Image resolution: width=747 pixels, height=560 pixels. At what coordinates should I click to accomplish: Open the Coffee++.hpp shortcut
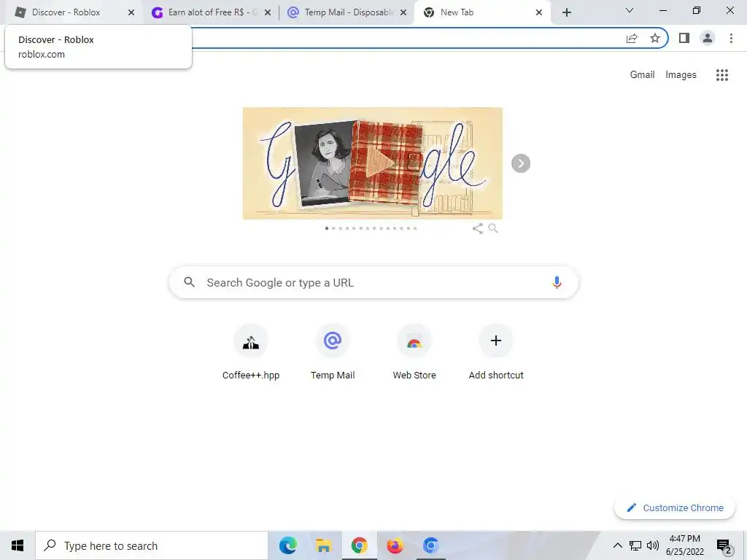click(251, 352)
